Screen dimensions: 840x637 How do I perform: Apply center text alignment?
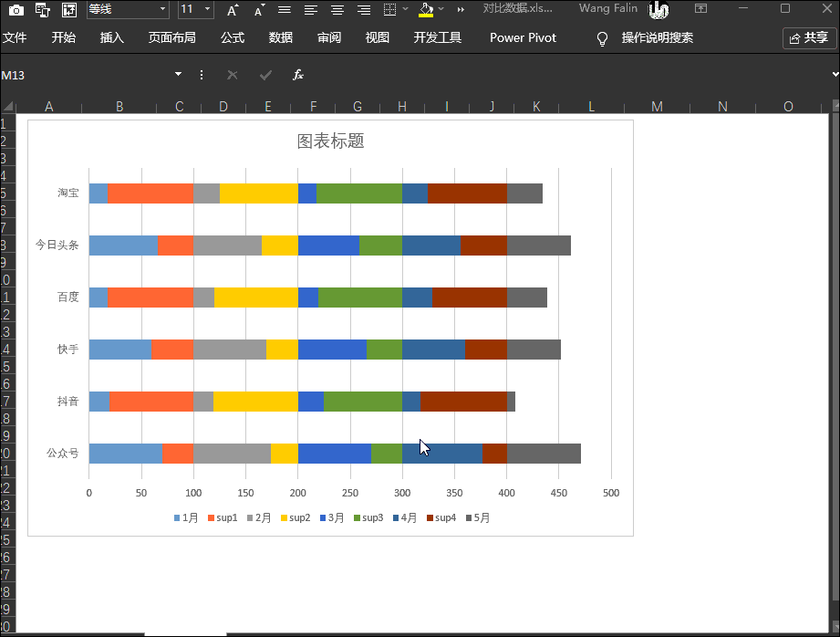337,10
